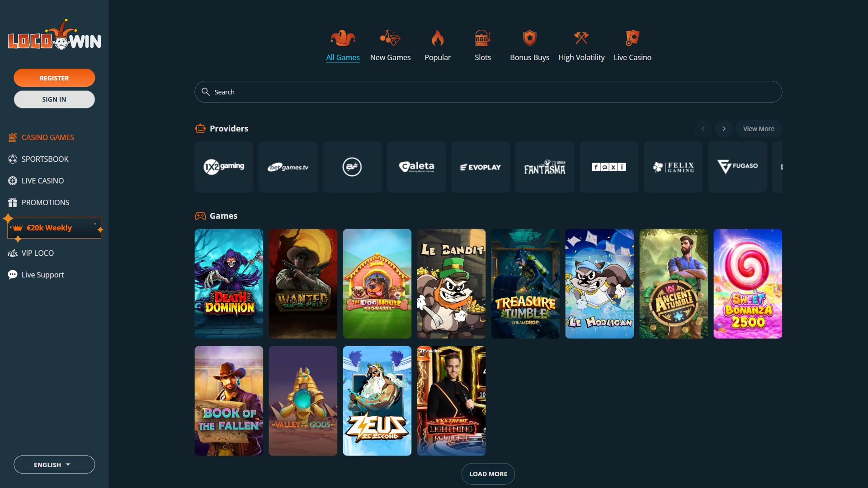Image resolution: width=868 pixels, height=488 pixels.
Task: Select the Evoplay provider logo
Action: 481,167
